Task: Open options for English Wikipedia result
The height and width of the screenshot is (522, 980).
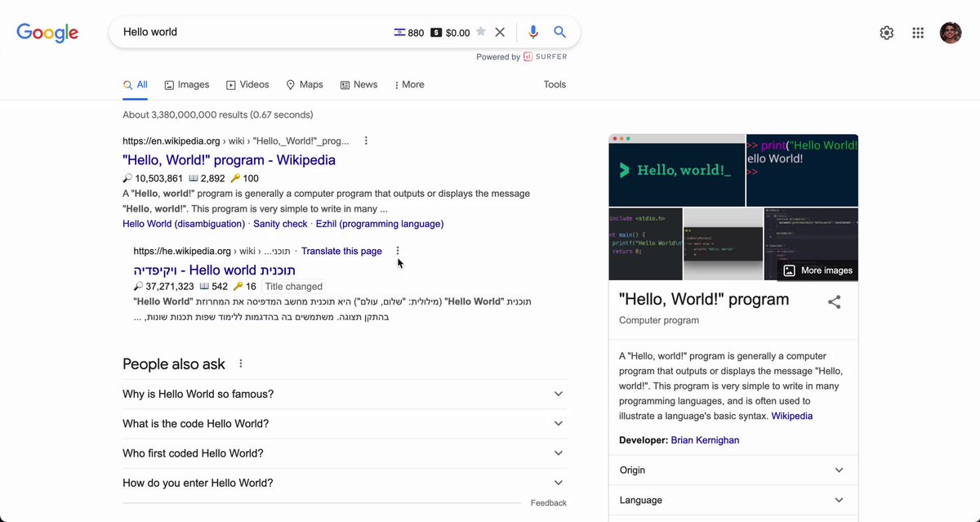Action: coord(366,141)
